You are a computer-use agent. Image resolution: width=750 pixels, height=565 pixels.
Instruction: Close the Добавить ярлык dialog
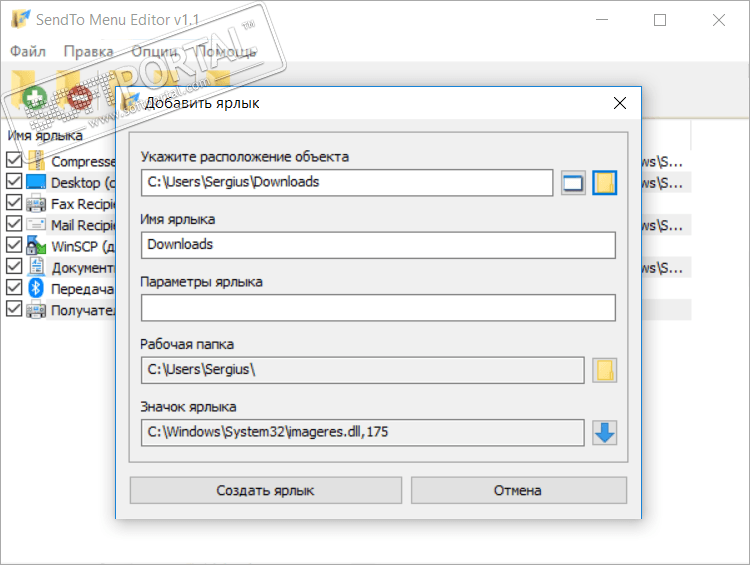pos(620,103)
